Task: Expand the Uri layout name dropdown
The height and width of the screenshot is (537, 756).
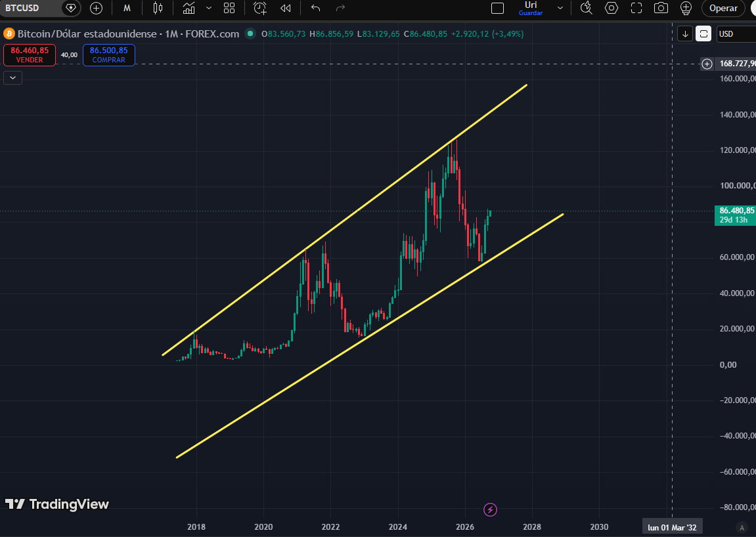Action: point(560,8)
